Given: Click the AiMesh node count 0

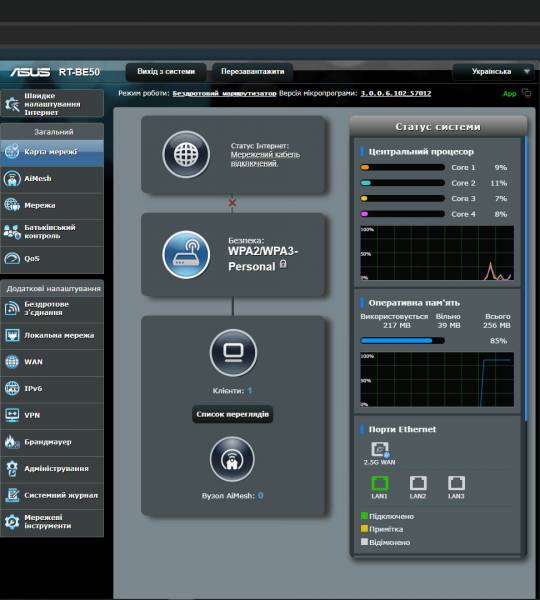Looking at the screenshot, I should point(261,496).
